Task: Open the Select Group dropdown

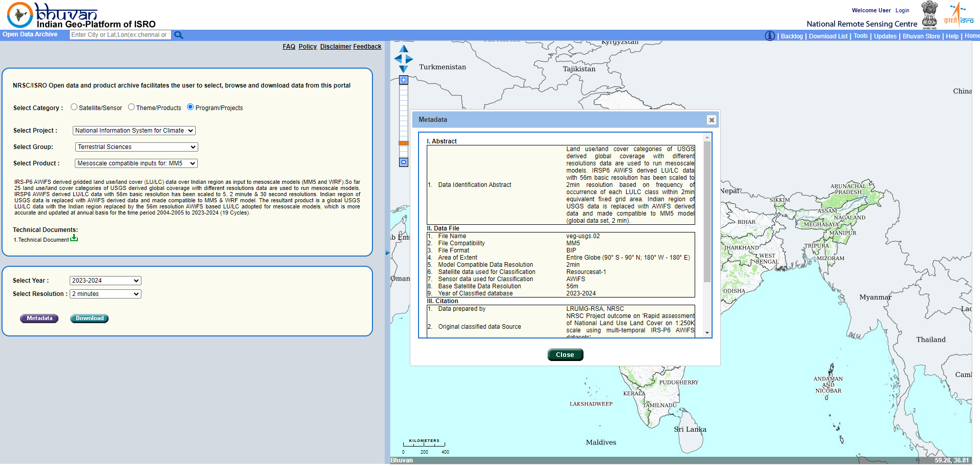Action: coord(137,147)
